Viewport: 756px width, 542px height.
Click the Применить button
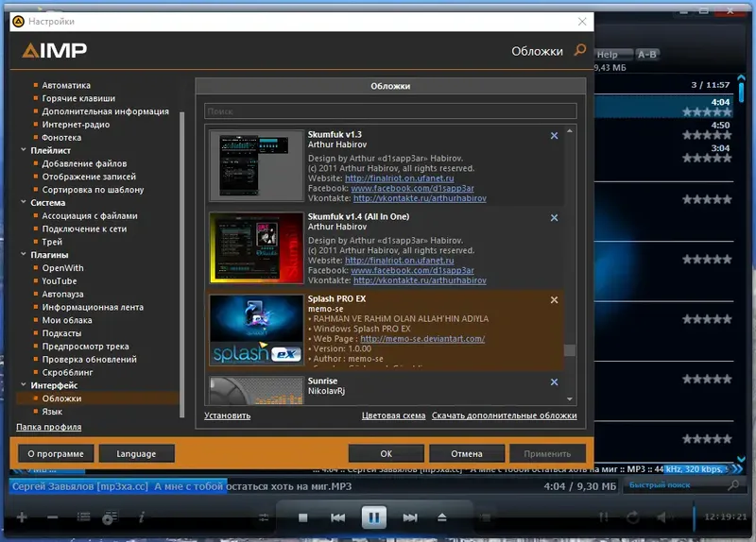547,454
